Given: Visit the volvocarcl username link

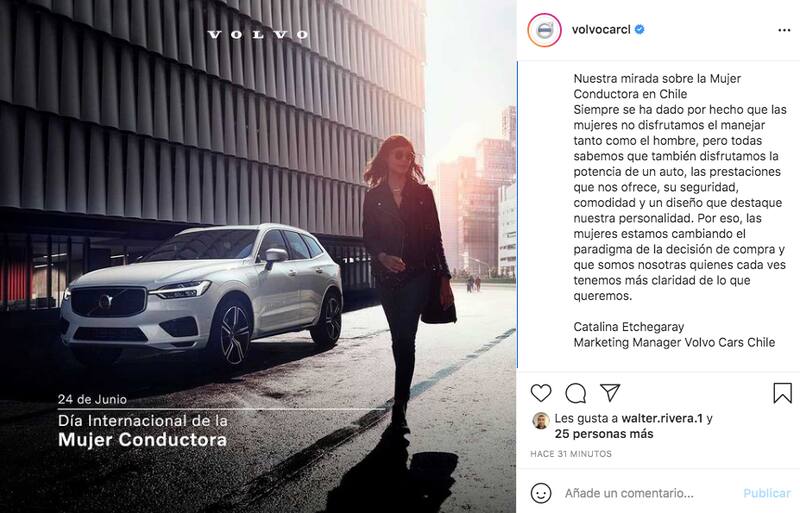Looking at the screenshot, I should 601,30.
